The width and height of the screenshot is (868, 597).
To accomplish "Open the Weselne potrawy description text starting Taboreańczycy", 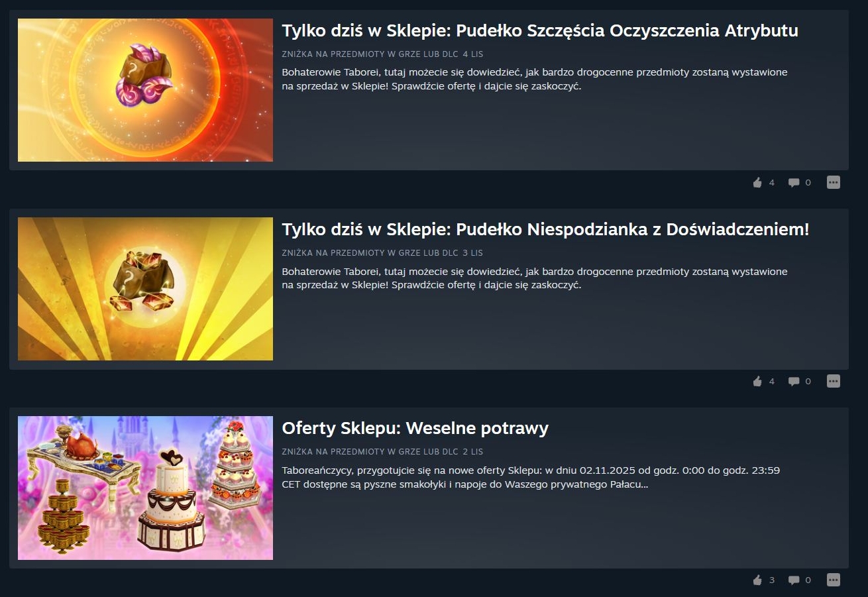I will 531,477.
